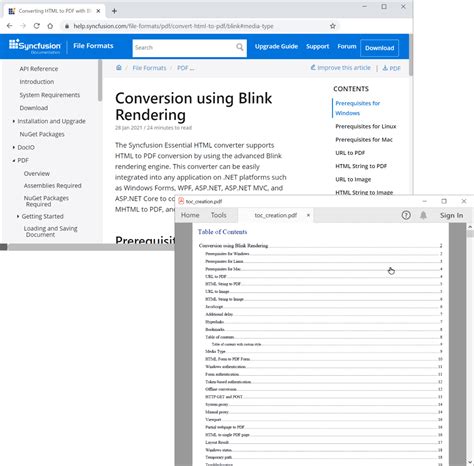Jump to URL to Image in Contents

(x=353, y=179)
